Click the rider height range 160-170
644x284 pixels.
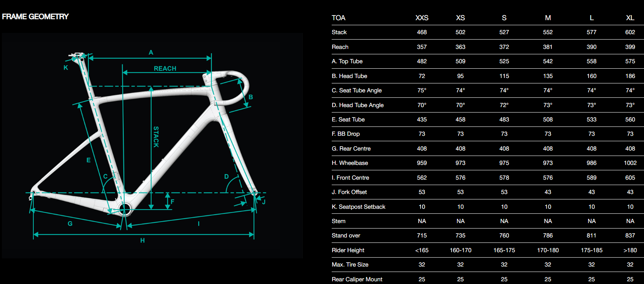click(460, 250)
